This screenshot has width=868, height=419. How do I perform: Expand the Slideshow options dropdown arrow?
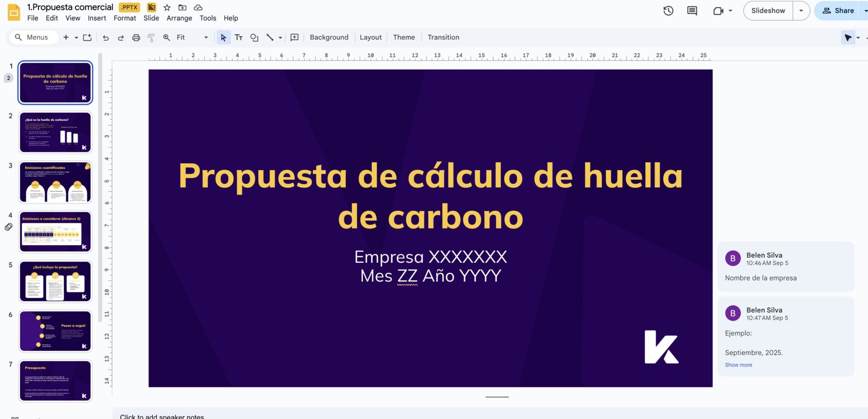pyautogui.click(x=801, y=11)
